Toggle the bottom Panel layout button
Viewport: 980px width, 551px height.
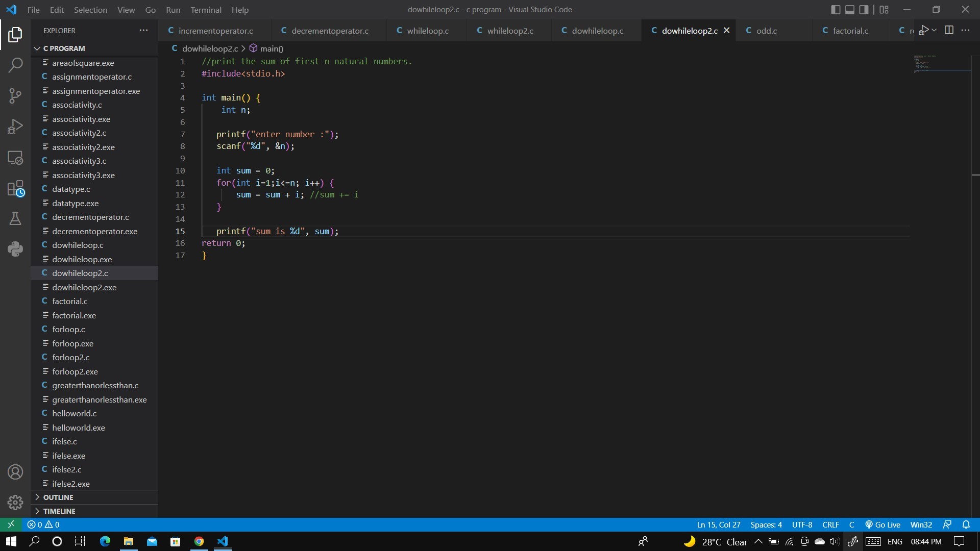(x=850, y=10)
